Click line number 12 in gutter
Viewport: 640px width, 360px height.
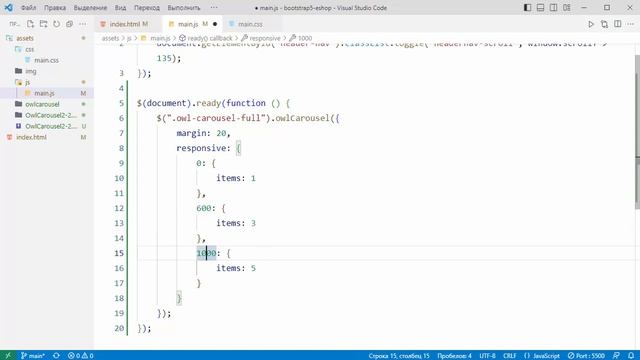[x=119, y=208]
